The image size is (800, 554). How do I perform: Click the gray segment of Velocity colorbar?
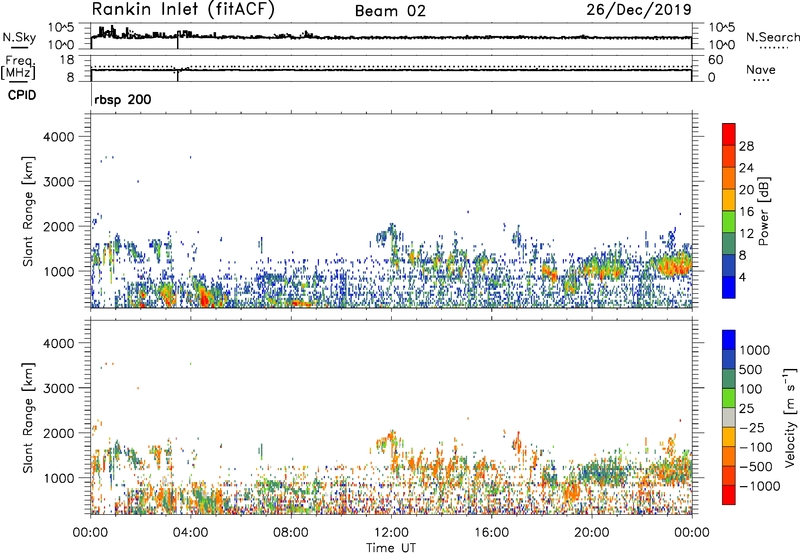pos(729,418)
